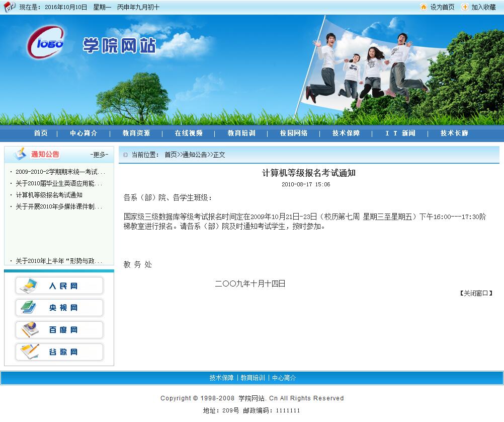Click the lunar date 丙申年九月初十

click(138, 7)
